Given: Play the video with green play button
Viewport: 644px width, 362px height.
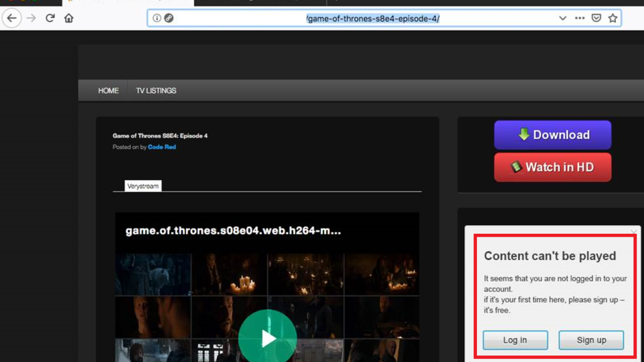Looking at the screenshot, I should pos(267,338).
